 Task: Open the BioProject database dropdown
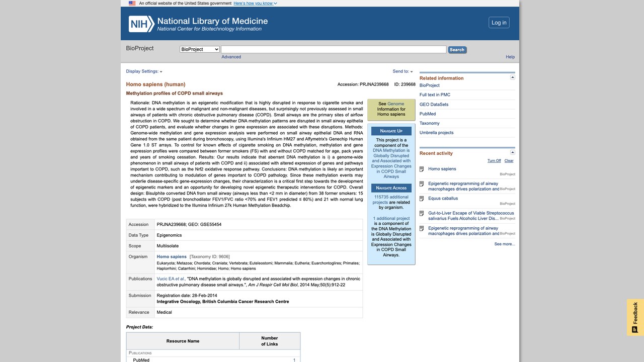coord(200,49)
